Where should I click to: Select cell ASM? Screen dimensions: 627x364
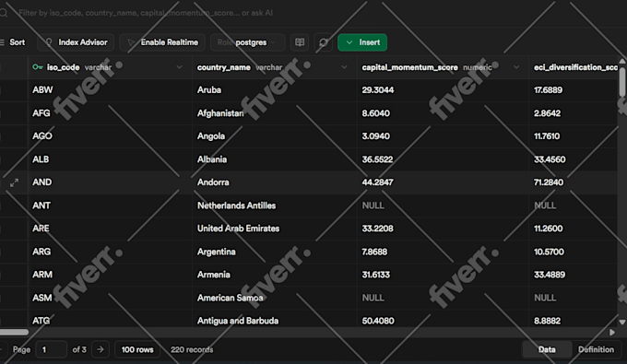110,298
